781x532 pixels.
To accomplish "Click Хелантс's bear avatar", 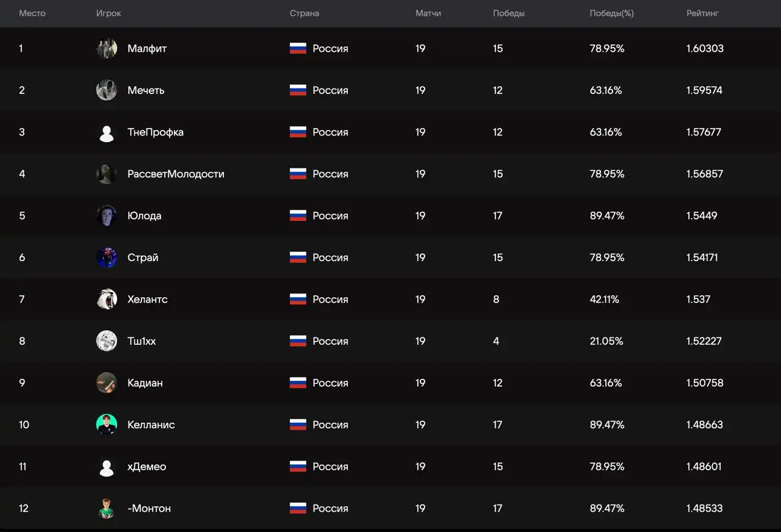I will 107,300.
